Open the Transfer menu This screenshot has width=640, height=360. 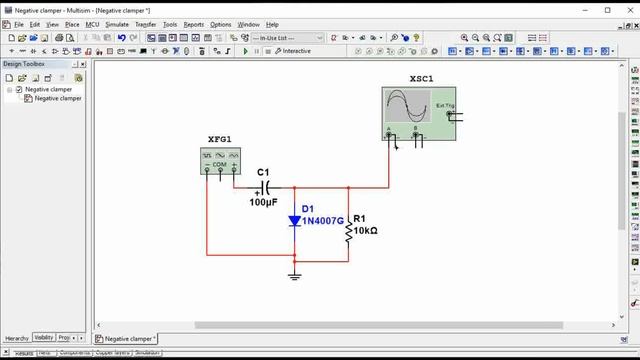click(x=146, y=24)
